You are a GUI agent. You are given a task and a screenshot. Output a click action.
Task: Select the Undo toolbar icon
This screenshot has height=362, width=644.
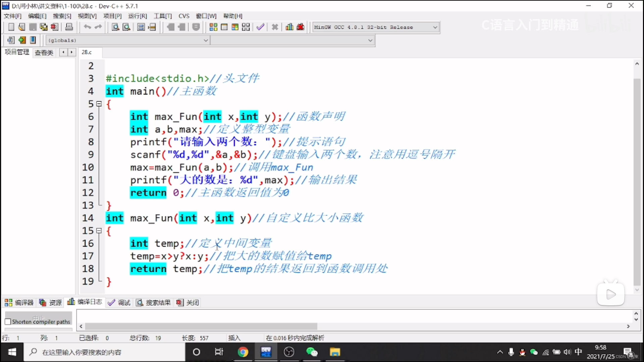coord(87,27)
